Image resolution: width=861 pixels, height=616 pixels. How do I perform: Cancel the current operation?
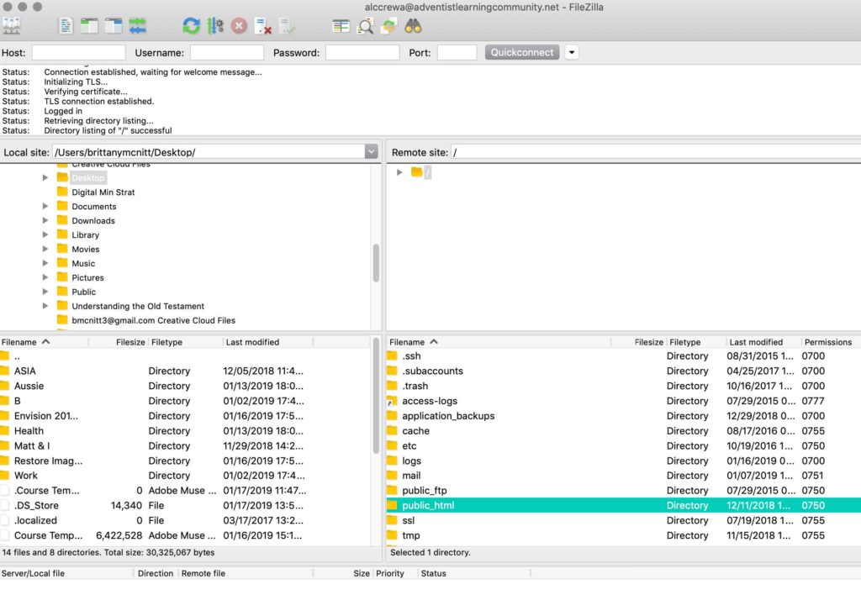pos(239,26)
